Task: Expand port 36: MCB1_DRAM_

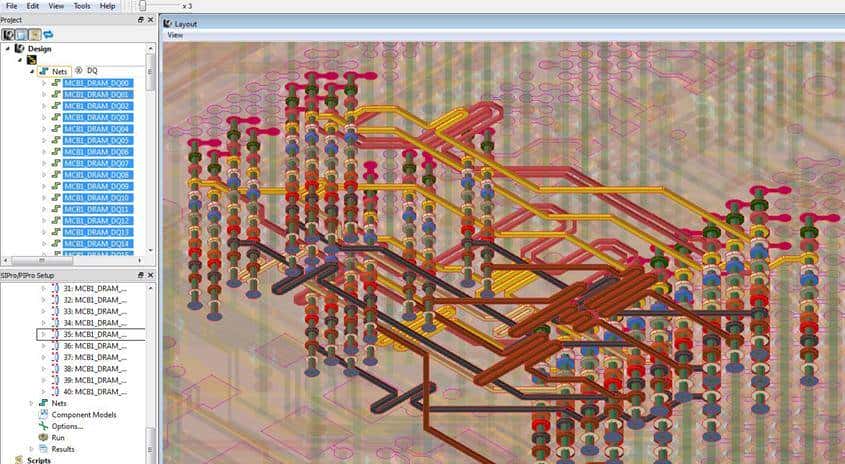Action: [x=44, y=346]
